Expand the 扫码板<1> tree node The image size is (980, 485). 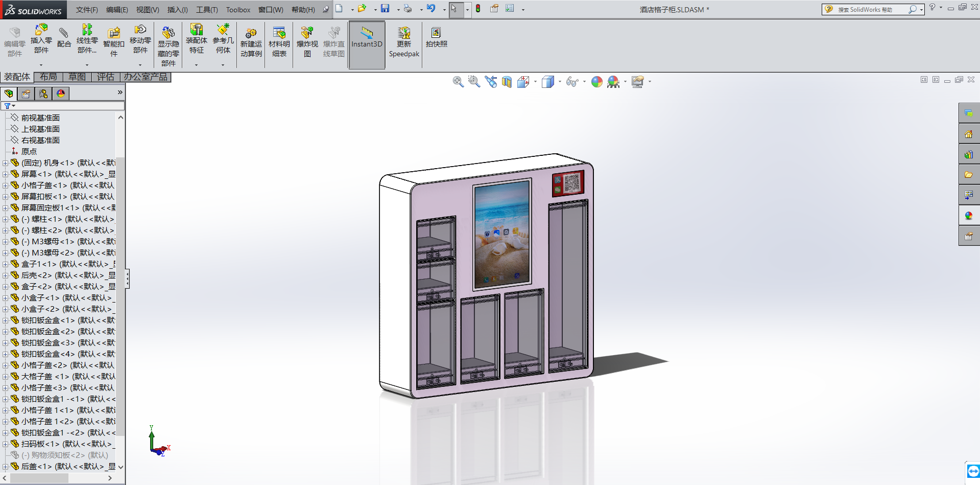(5, 444)
